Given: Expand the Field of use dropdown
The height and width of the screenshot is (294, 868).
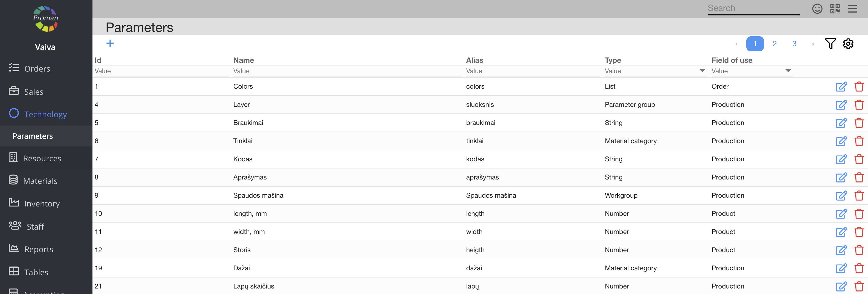Looking at the screenshot, I should (788, 71).
